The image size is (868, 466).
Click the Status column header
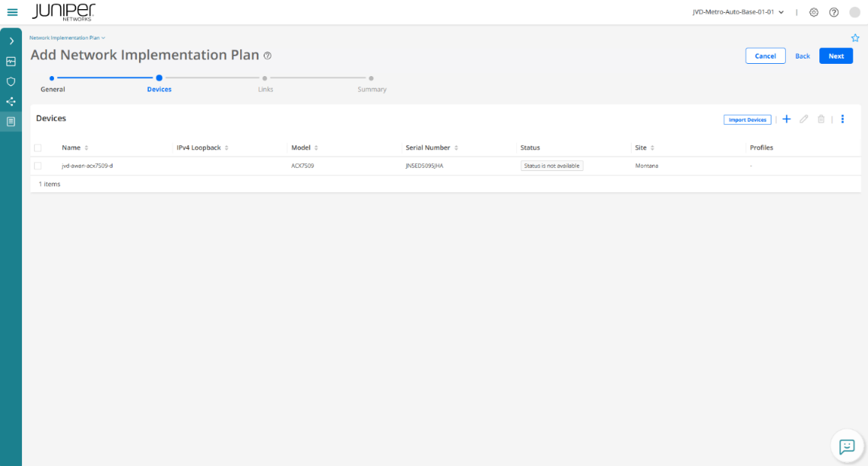click(x=530, y=147)
